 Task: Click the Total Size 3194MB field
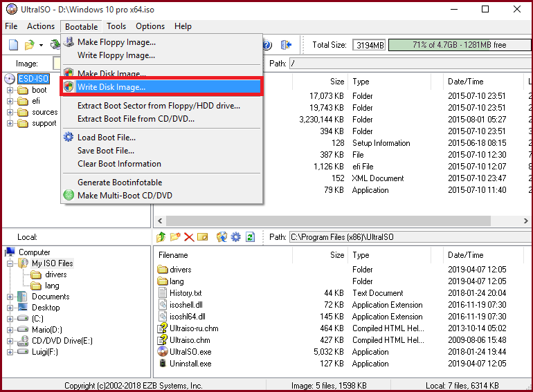[370, 45]
